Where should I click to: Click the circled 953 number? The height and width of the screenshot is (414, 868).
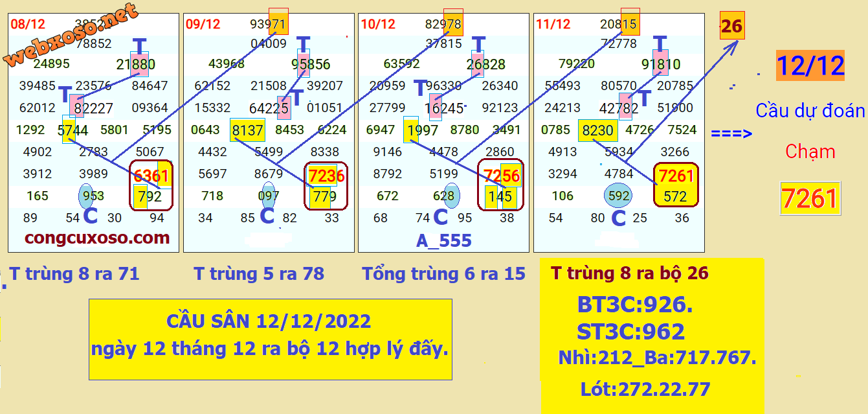tap(94, 196)
